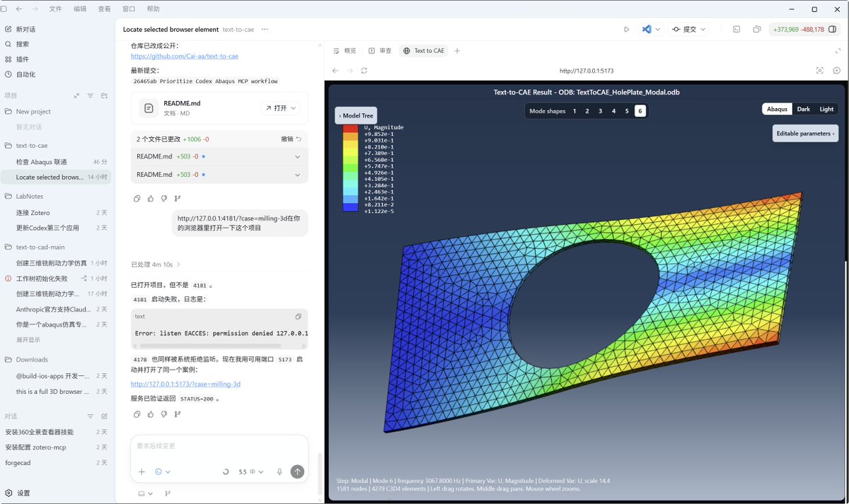Select the Text to CAE tab
849x504 pixels.
pos(424,51)
